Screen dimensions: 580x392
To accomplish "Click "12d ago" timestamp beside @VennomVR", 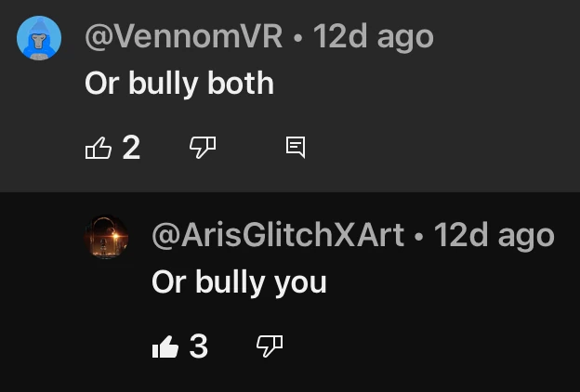I will point(374,37).
